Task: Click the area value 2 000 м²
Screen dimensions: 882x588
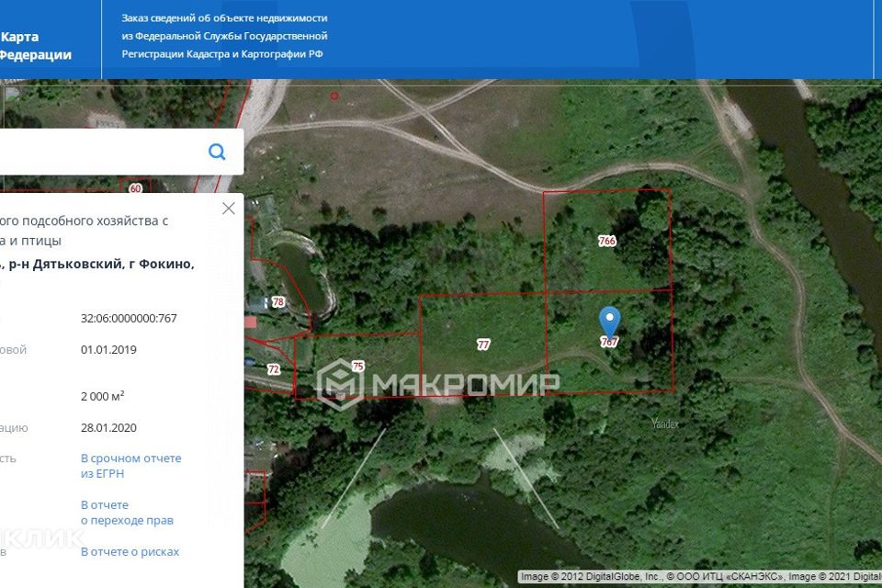Action: (x=103, y=396)
